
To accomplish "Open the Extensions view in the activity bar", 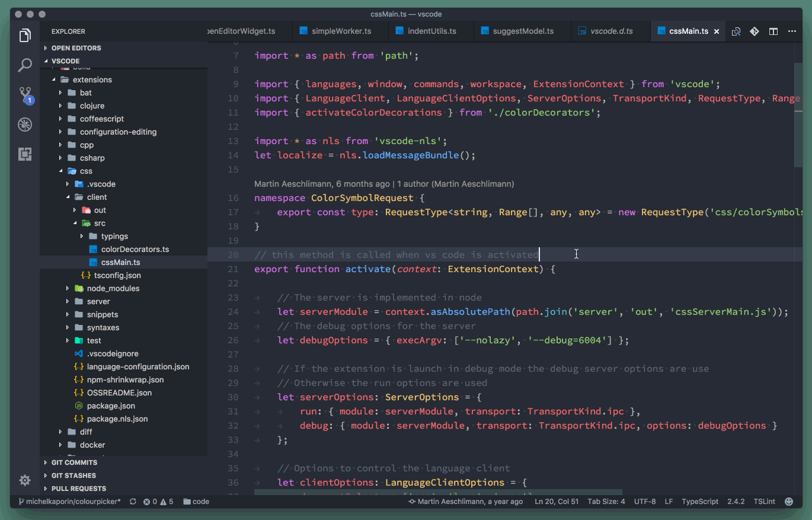I will tap(25, 154).
